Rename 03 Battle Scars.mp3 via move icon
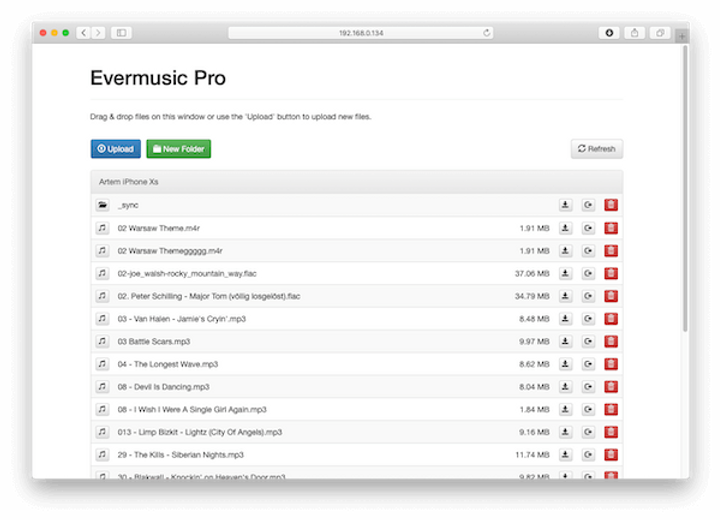720x520 pixels. pos(588,341)
